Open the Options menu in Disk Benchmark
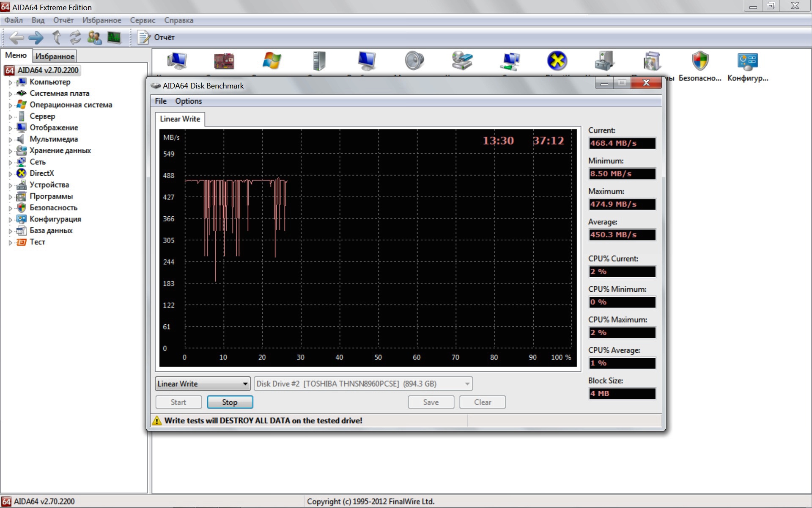Viewport: 812px width, 508px height. click(x=188, y=101)
